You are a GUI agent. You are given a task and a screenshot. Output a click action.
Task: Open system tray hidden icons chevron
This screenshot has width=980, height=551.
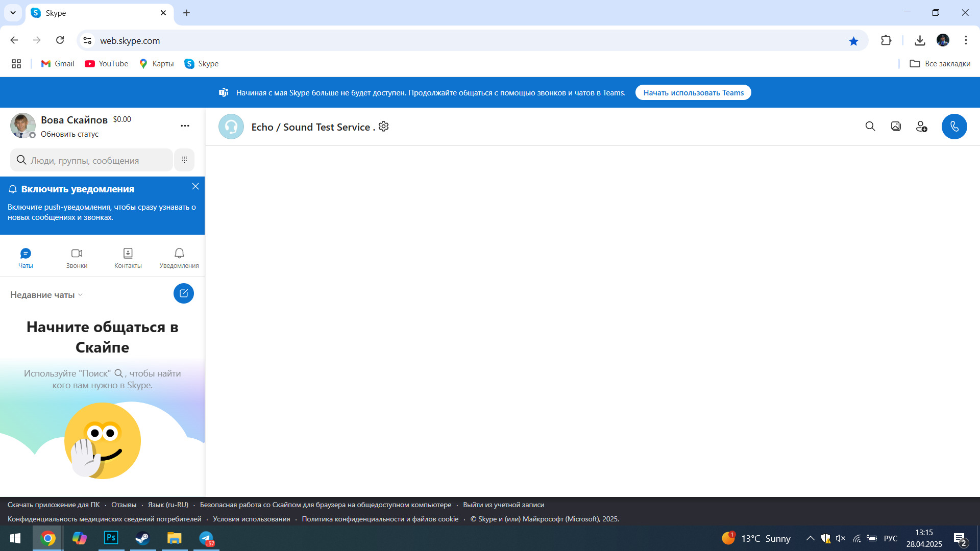tap(810, 538)
